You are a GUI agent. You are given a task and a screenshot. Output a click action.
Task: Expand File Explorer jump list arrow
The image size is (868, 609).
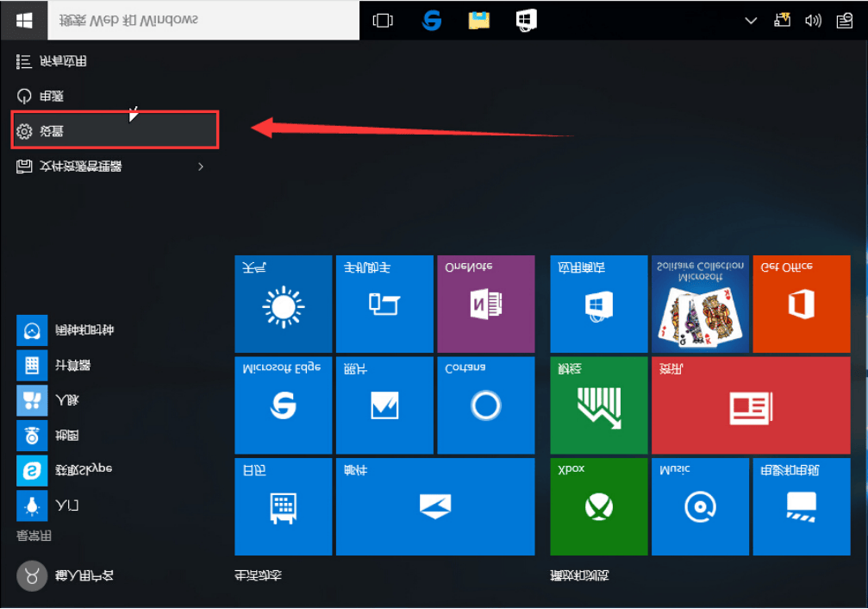coord(201,166)
